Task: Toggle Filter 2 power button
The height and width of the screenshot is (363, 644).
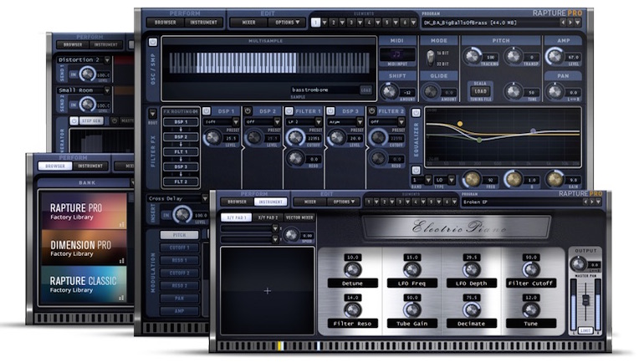Action: tap(371, 111)
